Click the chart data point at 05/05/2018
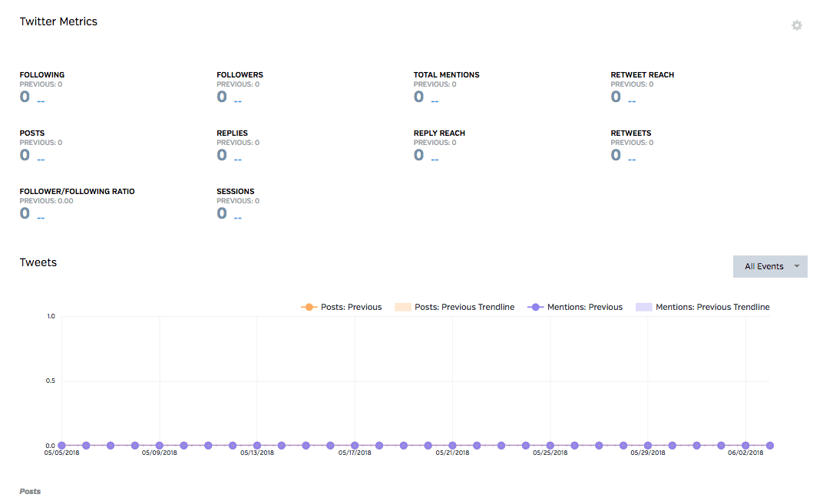The height and width of the screenshot is (504, 823). (62, 445)
